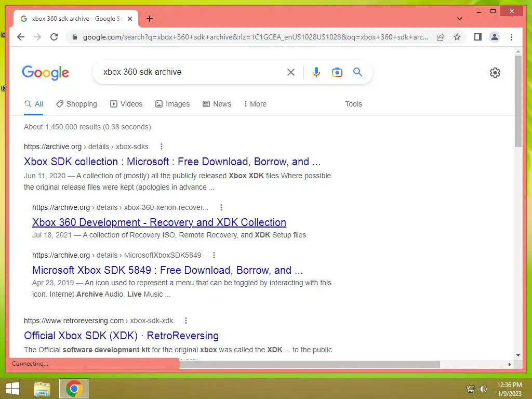The width and height of the screenshot is (532, 399).
Task: Open search Tools options
Action: coord(353,104)
